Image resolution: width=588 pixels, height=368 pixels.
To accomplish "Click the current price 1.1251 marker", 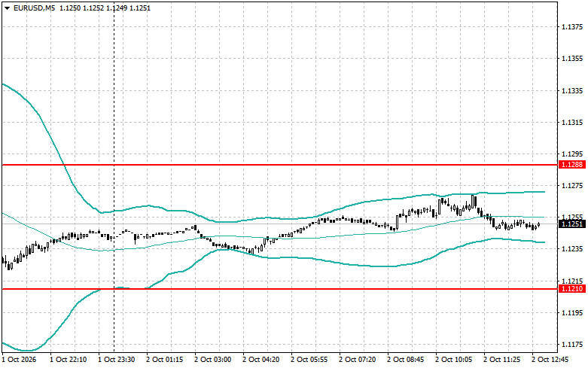I will pos(572,224).
